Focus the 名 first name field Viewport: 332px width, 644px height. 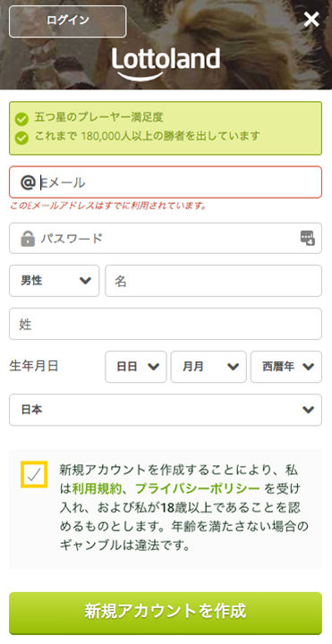click(213, 281)
